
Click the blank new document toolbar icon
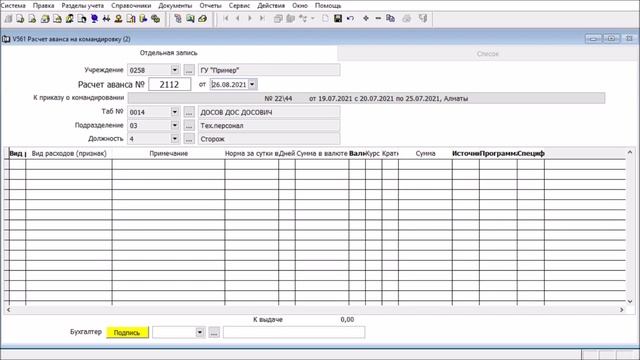pyautogui.click(x=325, y=18)
